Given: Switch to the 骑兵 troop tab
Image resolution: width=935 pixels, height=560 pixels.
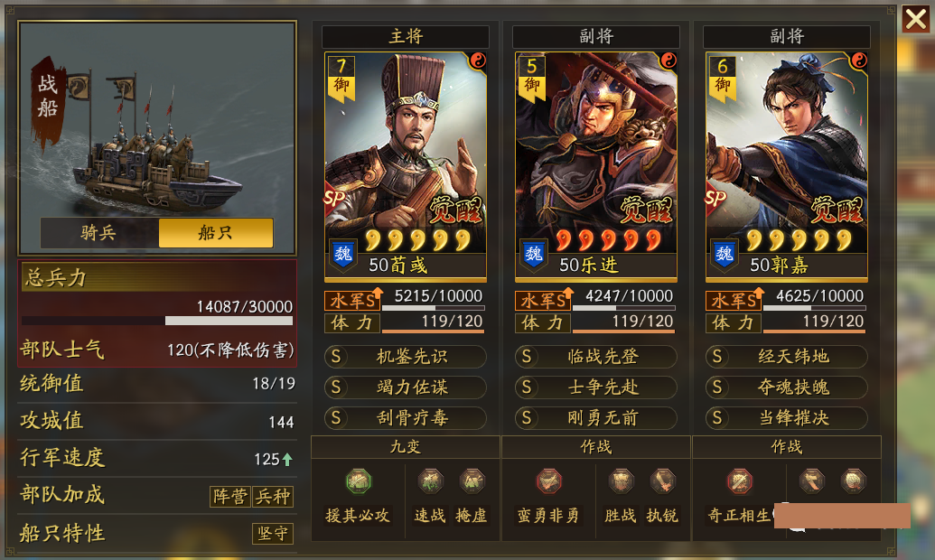Looking at the screenshot, I should [x=99, y=233].
